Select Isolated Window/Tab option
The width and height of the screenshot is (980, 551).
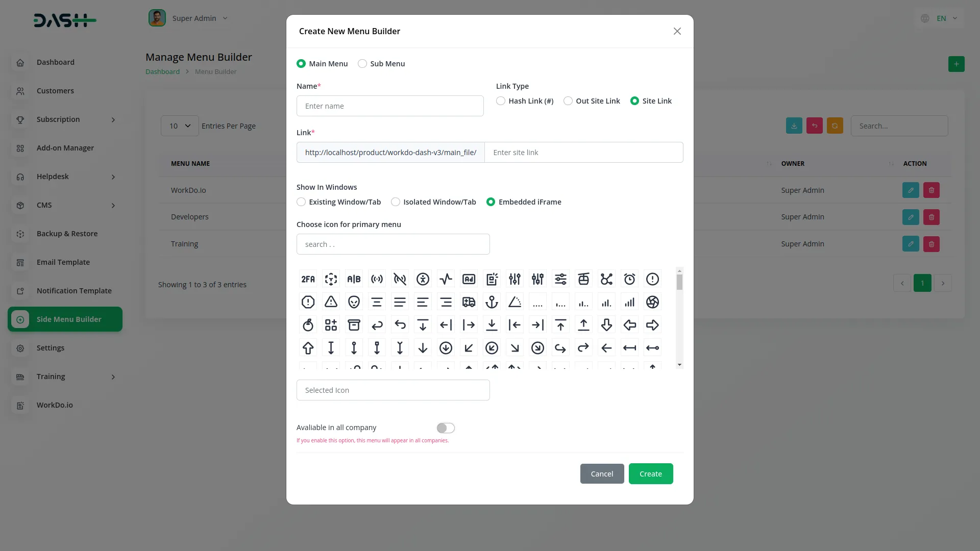coord(396,202)
